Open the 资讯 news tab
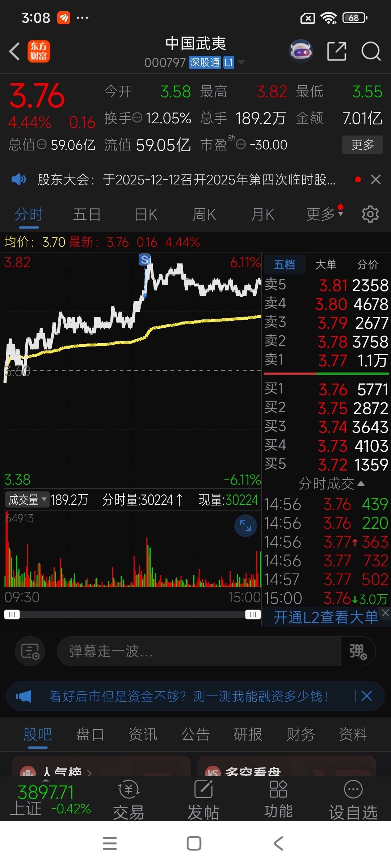391x868 pixels. [x=143, y=734]
